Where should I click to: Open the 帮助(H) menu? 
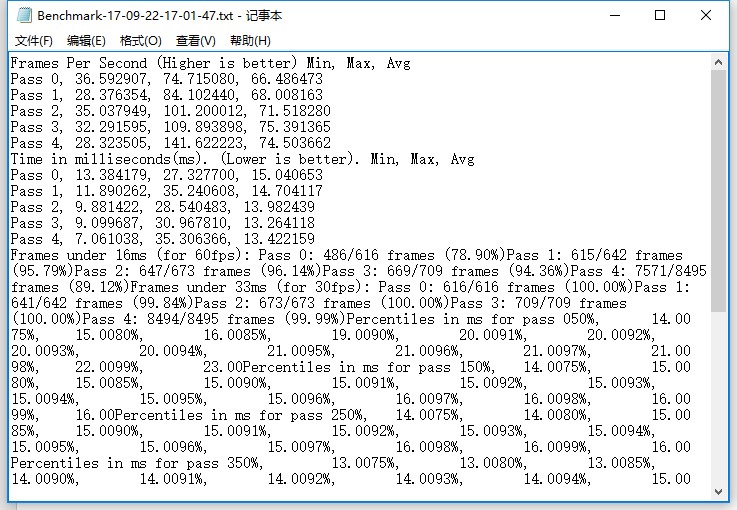250,41
